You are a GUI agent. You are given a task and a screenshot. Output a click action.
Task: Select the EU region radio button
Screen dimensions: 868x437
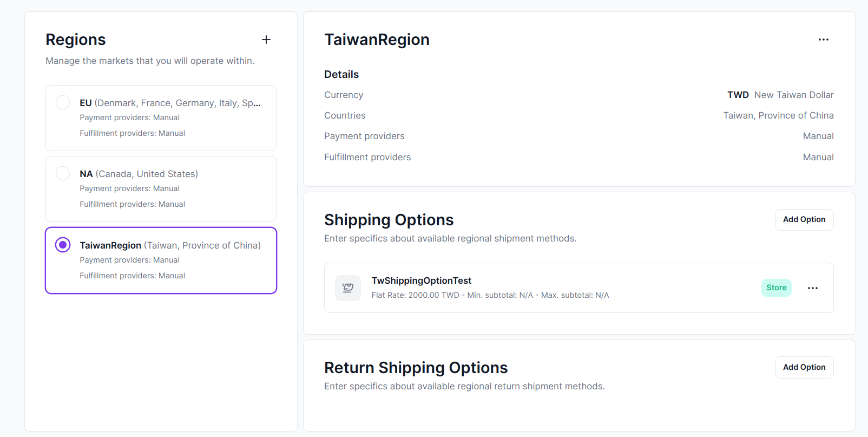click(x=63, y=102)
